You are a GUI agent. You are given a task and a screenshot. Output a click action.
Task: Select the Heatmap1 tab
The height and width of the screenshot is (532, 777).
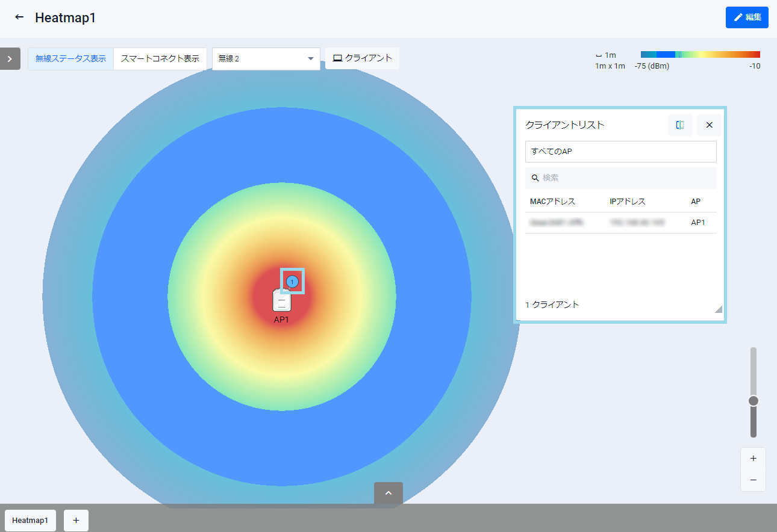[30, 521]
